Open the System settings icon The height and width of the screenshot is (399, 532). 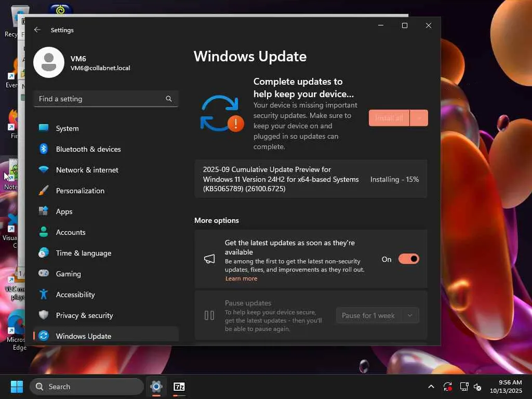tap(44, 128)
